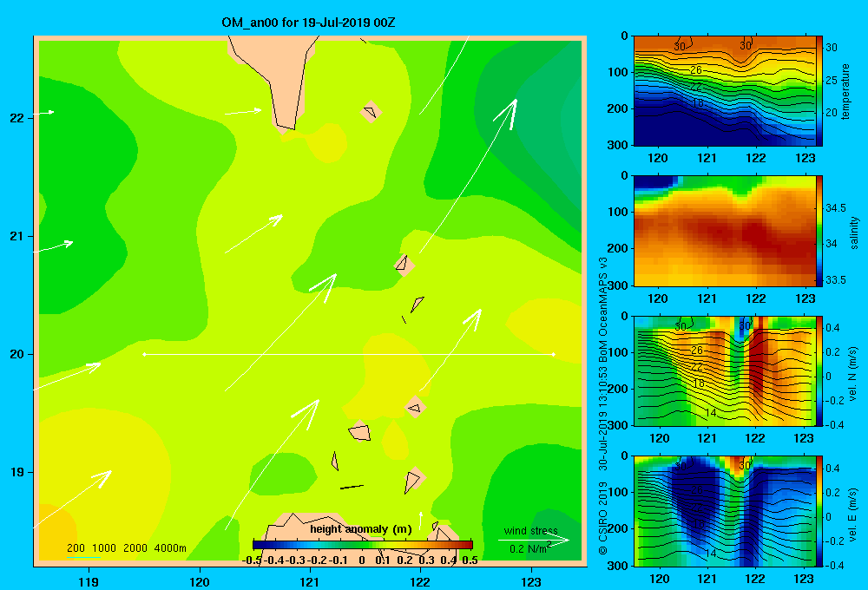
Task: Click the wind stress reference arrow
Action: (x=533, y=540)
